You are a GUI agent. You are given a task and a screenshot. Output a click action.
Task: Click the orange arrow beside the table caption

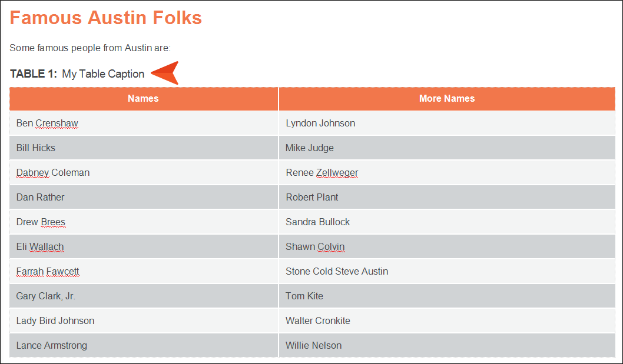[165, 73]
